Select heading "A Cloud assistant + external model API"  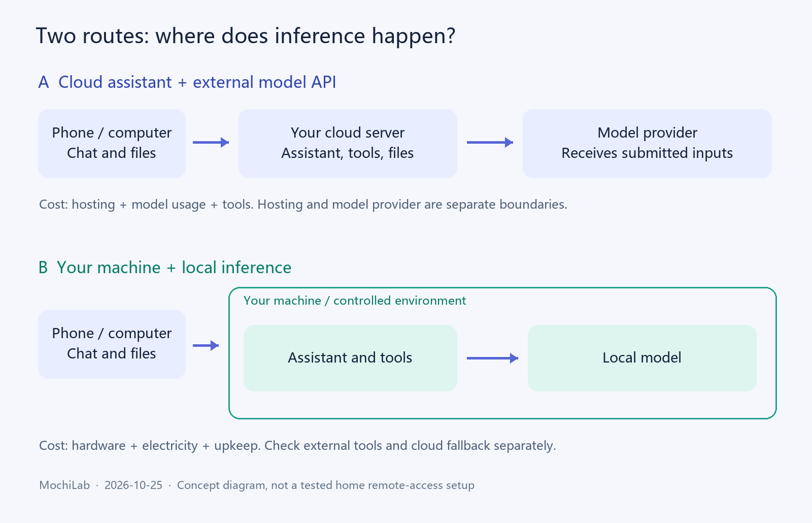(187, 82)
